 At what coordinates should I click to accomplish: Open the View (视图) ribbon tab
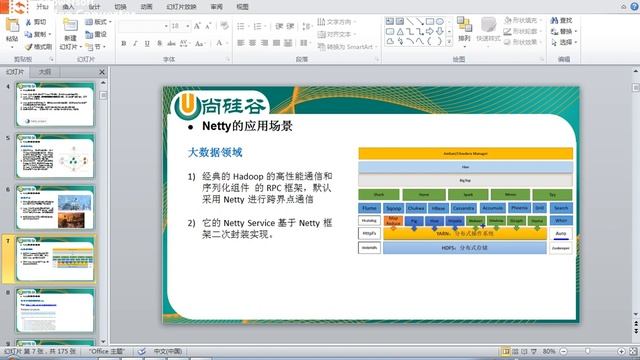(x=242, y=7)
